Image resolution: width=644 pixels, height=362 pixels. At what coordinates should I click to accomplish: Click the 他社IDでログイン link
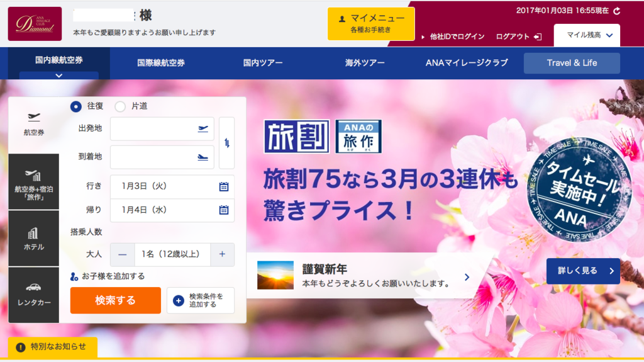tap(457, 37)
